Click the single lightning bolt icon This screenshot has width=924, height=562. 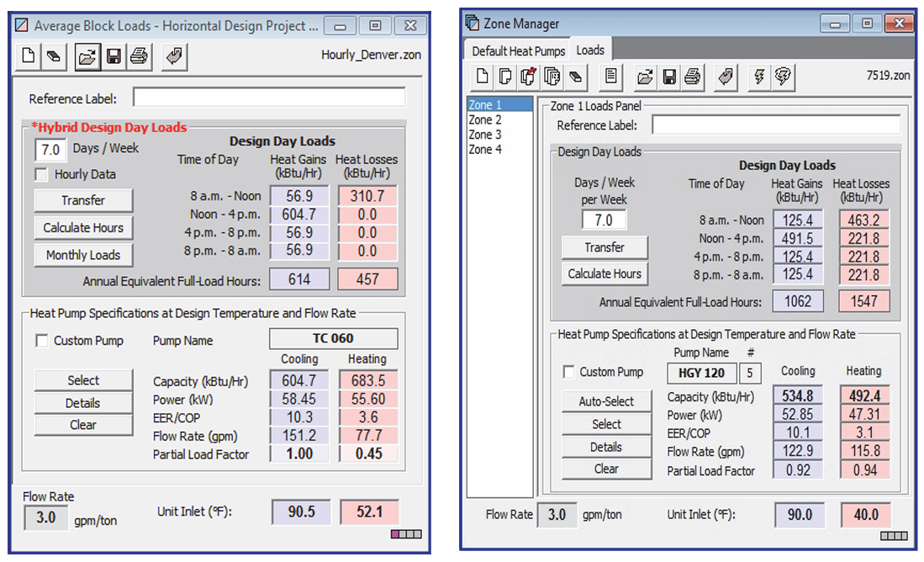point(759,77)
